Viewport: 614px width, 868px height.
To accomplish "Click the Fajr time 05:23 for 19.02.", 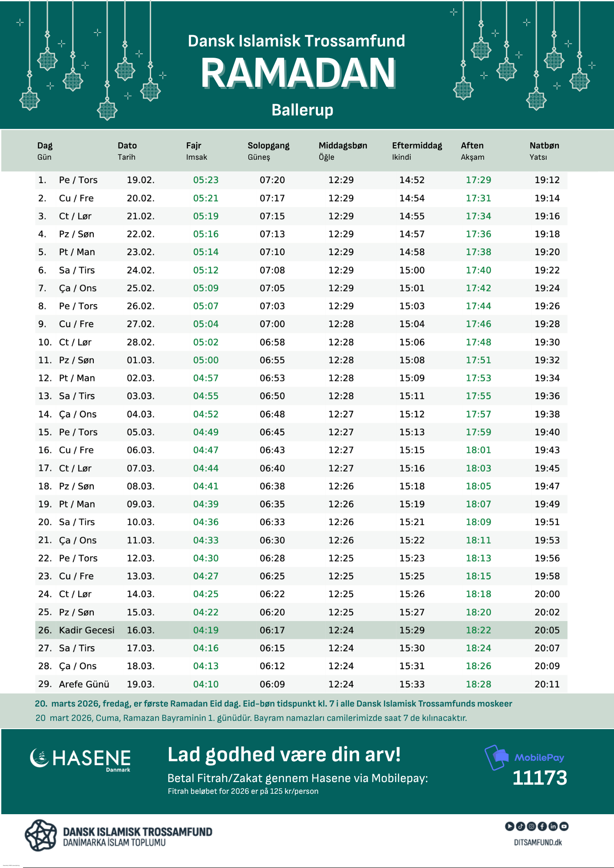I will 206,180.
